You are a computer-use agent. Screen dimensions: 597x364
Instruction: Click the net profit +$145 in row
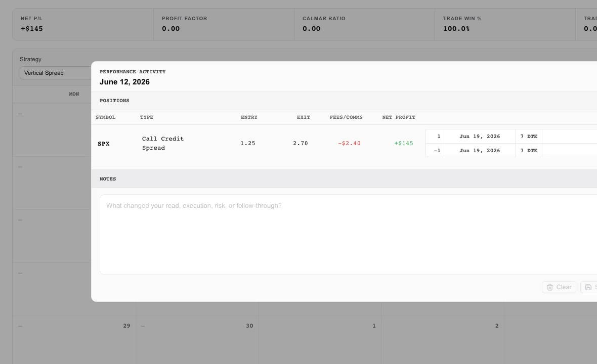point(404,144)
